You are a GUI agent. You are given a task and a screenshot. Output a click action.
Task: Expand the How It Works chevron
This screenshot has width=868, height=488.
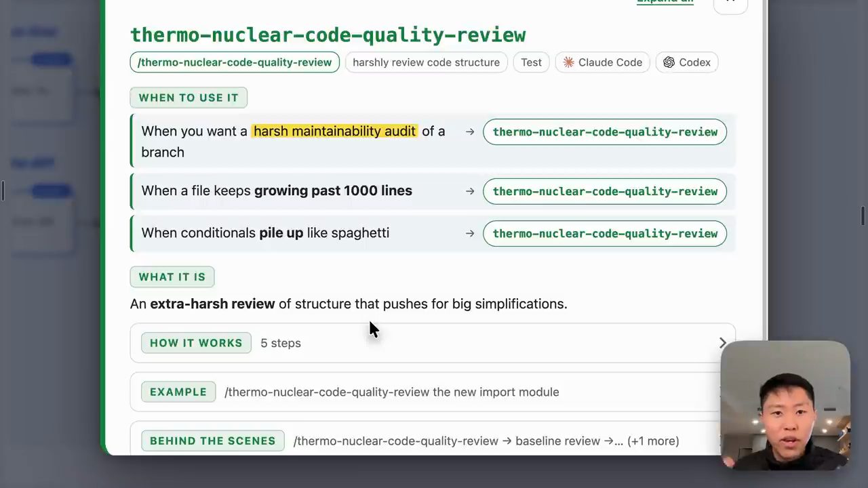click(722, 343)
